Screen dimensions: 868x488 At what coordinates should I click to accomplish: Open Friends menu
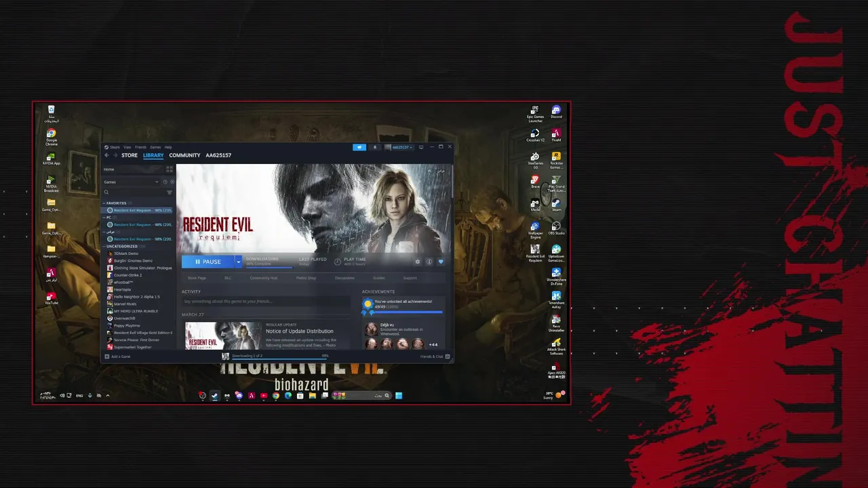[140, 147]
